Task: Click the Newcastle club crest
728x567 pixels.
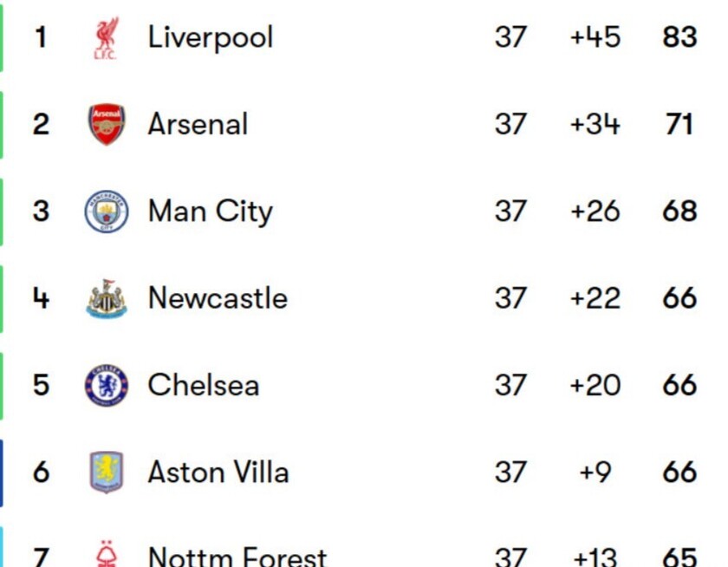Action: coord(107,298)
